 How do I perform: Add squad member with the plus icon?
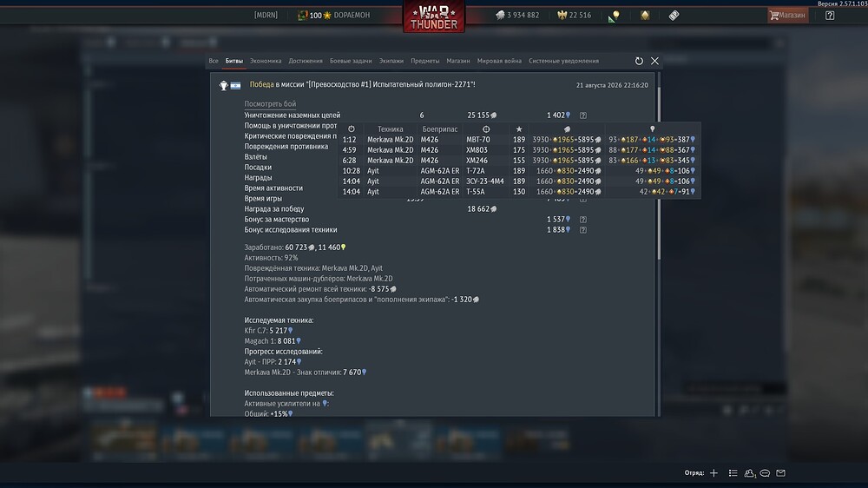pos(713,473)
